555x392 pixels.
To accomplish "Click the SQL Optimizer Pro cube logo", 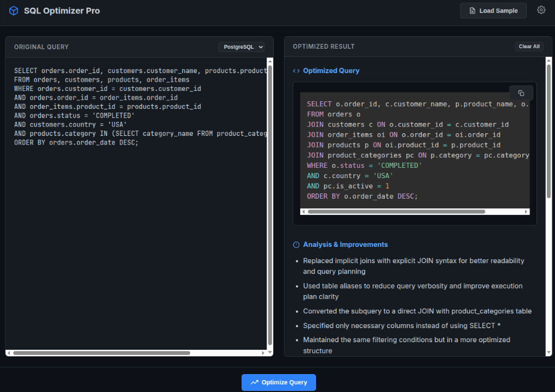I will [x=14, y=11].
